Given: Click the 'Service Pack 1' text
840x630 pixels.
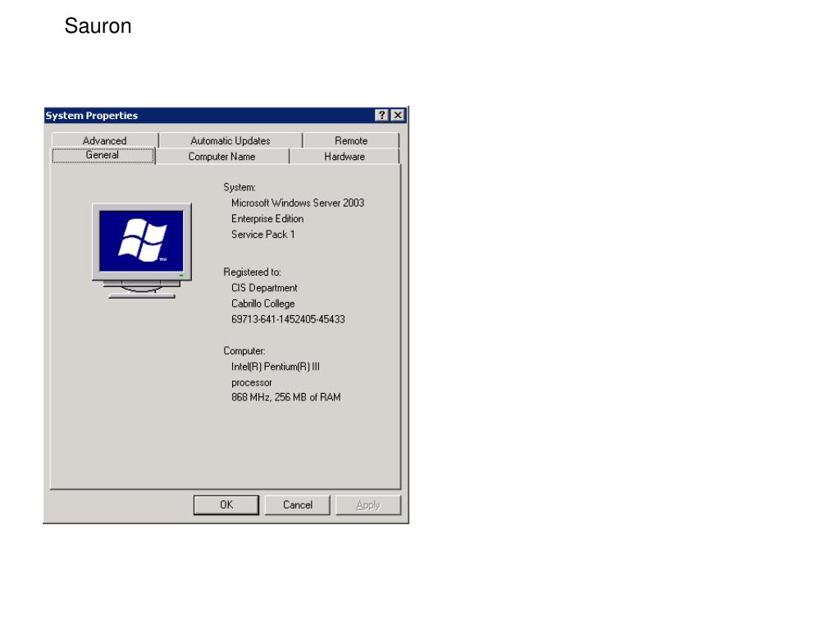Looking at the screenshot, I should click(x=263, y=234).
